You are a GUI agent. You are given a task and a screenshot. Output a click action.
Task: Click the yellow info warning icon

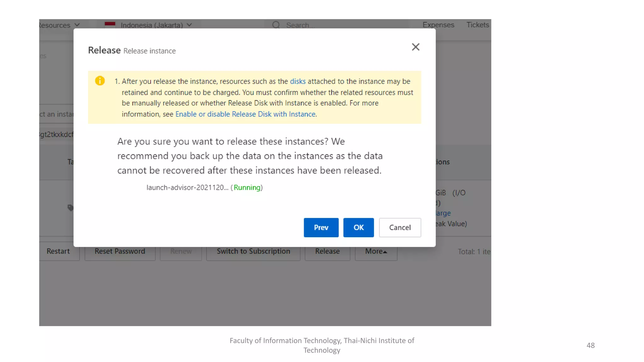point(100,81)
